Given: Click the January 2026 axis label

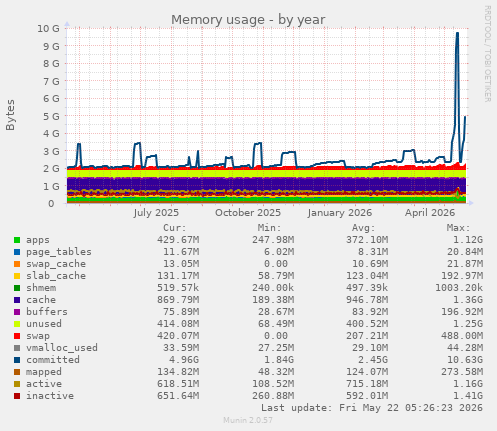Looking at the screenshot, I should (340, 213).
